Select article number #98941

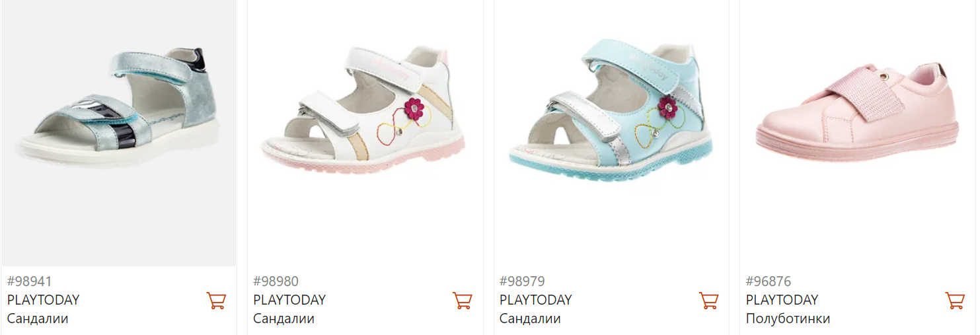click(x=30, y=281)
